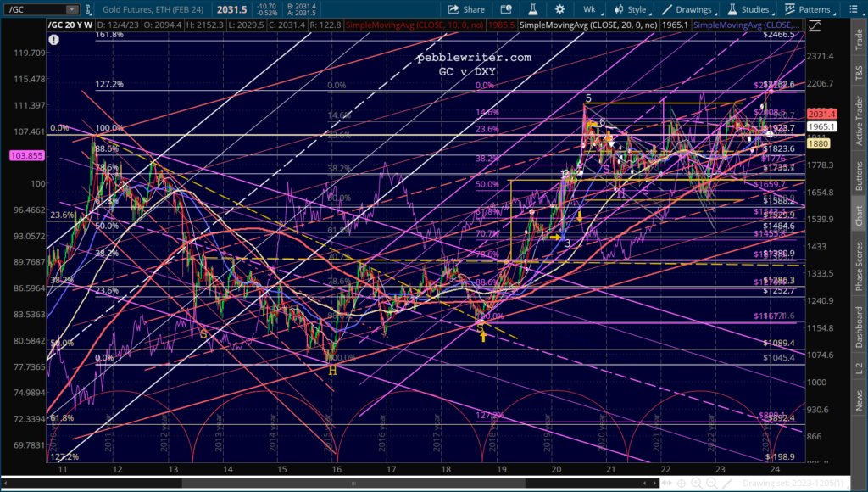Screen dimensions: 868x492
Task: Click the R: 122.8 range value
Action: pyautogui.click(x=325, y=25)
